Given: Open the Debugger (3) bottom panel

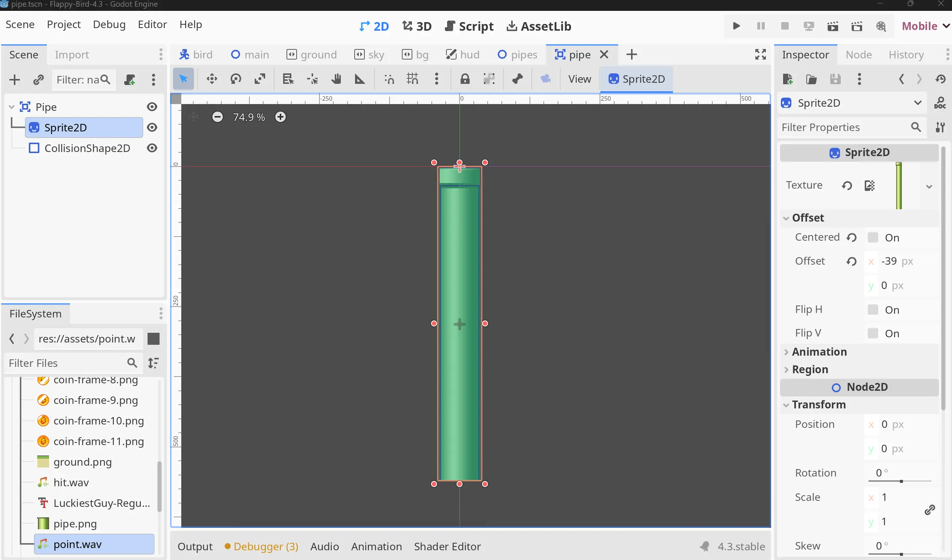Looking at the screenshot, I should 261,547.
